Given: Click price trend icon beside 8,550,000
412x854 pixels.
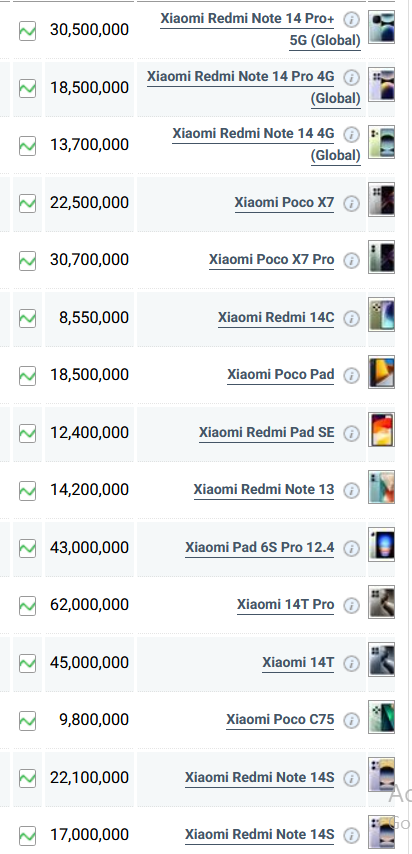Looking at the screenshot, I should 27,319.
